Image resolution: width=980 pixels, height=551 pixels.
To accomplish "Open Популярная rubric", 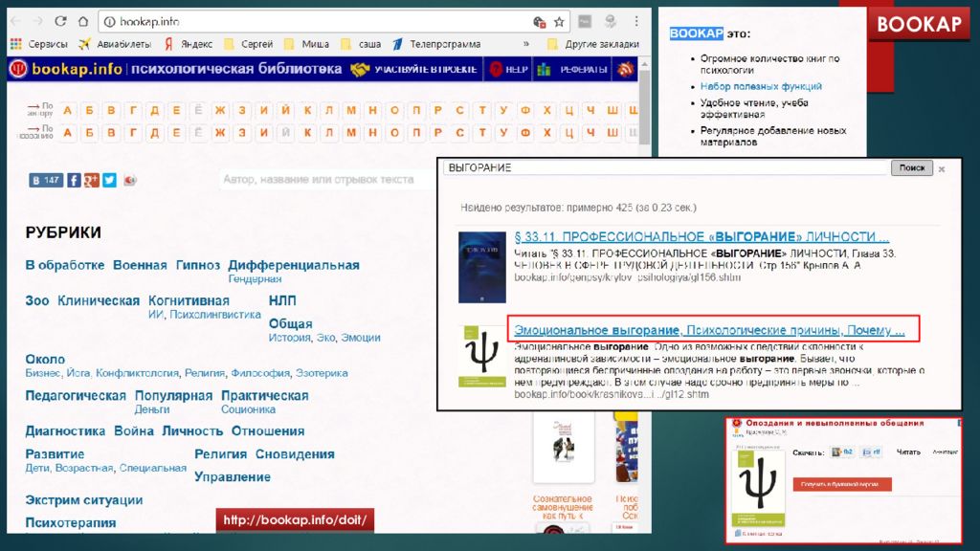I will [174, 395].
